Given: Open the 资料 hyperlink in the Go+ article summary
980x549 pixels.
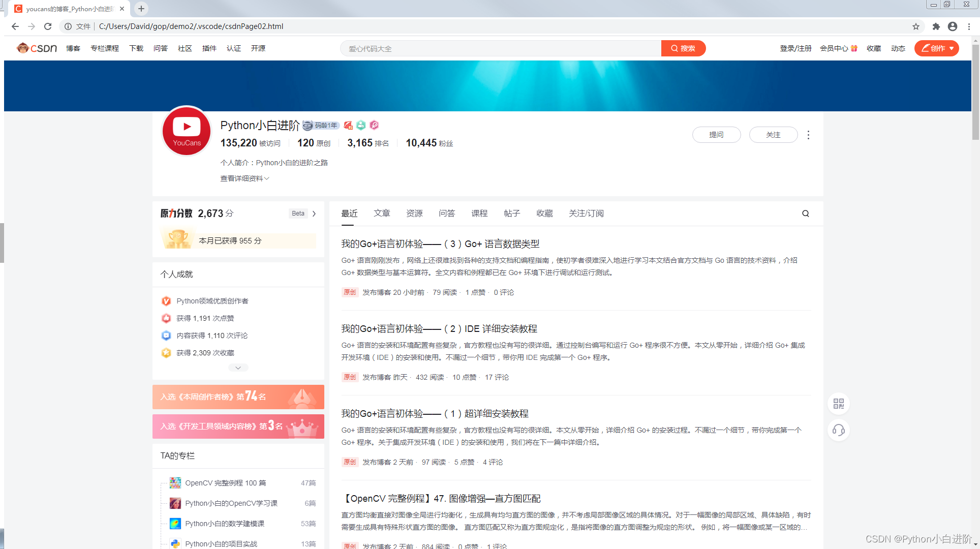Looking at the screenshot, I should click(x=770, y=260).
